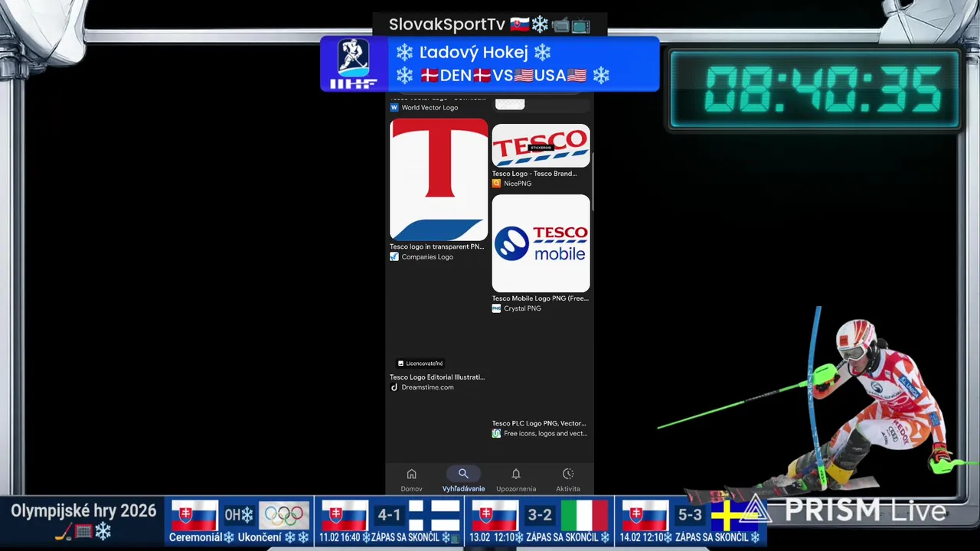Click the Crystal PNG favicon
This screenshot has height=551, width=980.
tap(496, 308)
